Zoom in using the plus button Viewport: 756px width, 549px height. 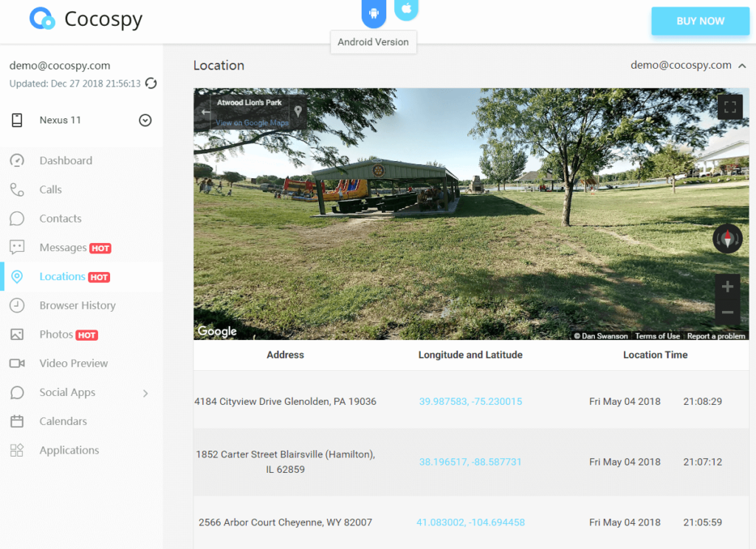(727, 287)
